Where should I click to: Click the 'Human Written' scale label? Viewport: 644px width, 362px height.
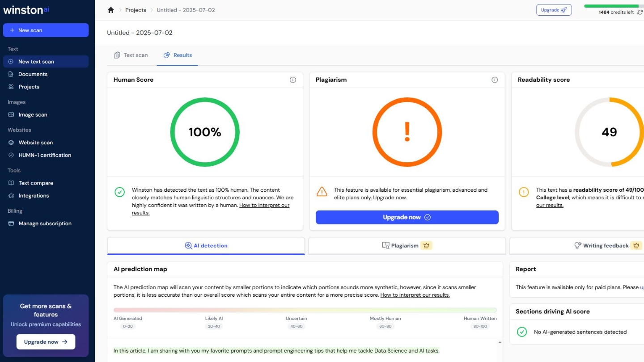pos(480,319)
